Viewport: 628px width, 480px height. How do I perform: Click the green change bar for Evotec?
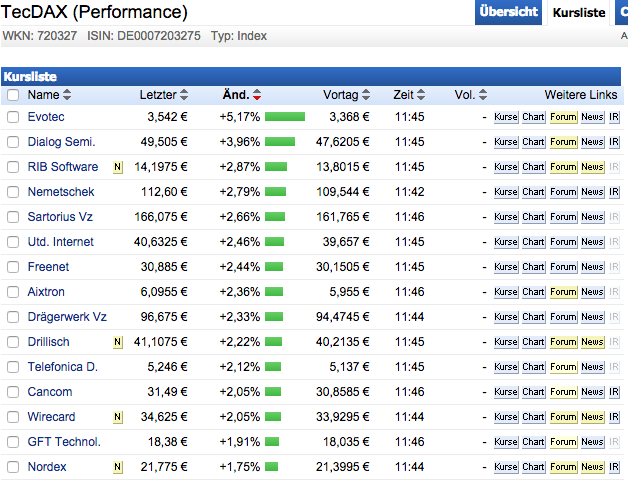[285, 117]
